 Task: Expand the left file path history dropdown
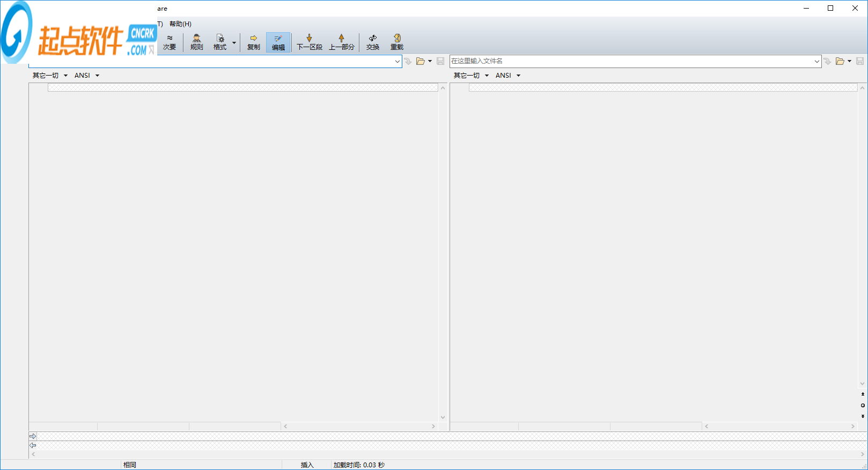(x=398, y=61)
